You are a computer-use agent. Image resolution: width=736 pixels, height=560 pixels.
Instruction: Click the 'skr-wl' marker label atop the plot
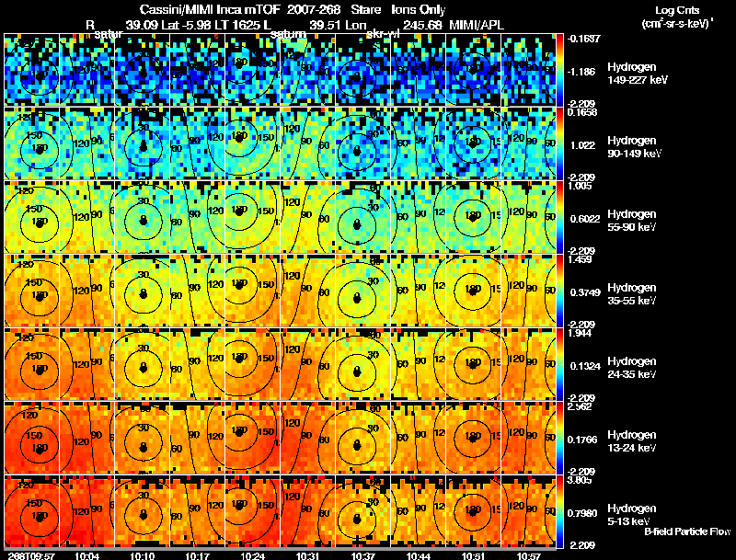(x=383, y=34)
